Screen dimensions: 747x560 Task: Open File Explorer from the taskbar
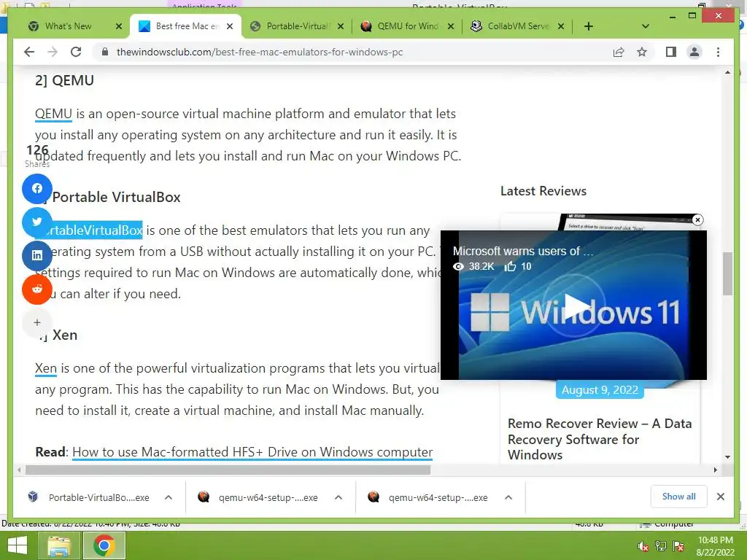(59, 545)
